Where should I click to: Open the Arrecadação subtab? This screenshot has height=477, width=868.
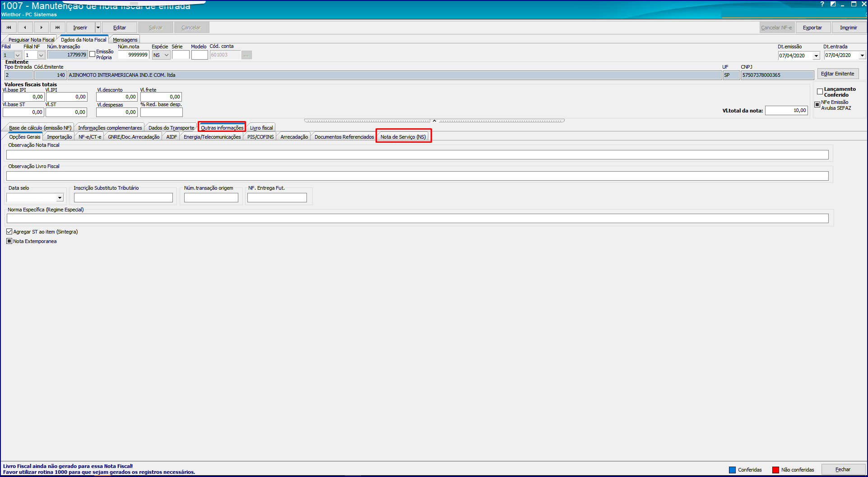pyautogui.click(x=294, y=137)
